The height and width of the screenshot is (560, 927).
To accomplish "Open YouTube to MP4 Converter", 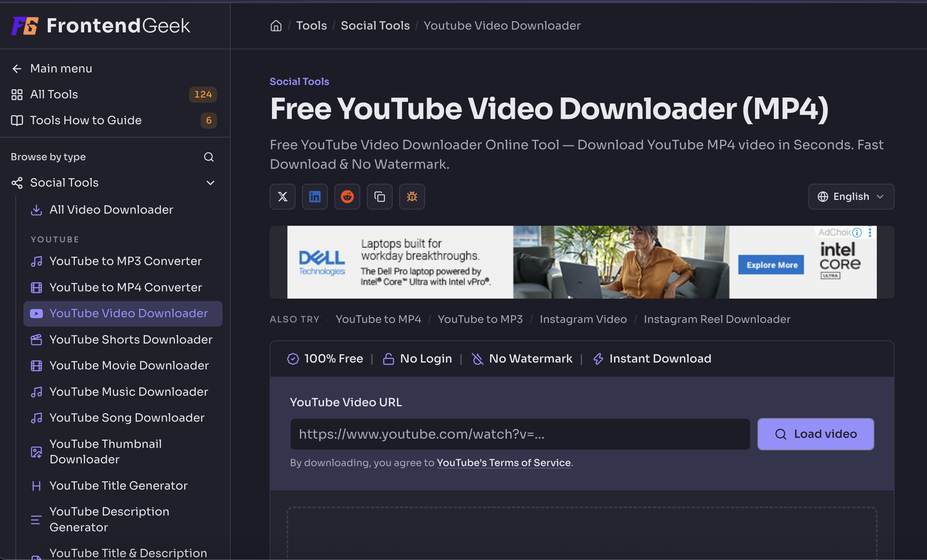I will click(x=125, y=287).
